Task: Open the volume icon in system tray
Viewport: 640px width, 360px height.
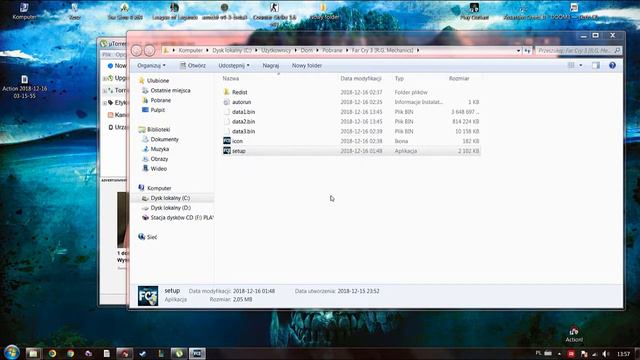Action: click(x=605, y=354)
